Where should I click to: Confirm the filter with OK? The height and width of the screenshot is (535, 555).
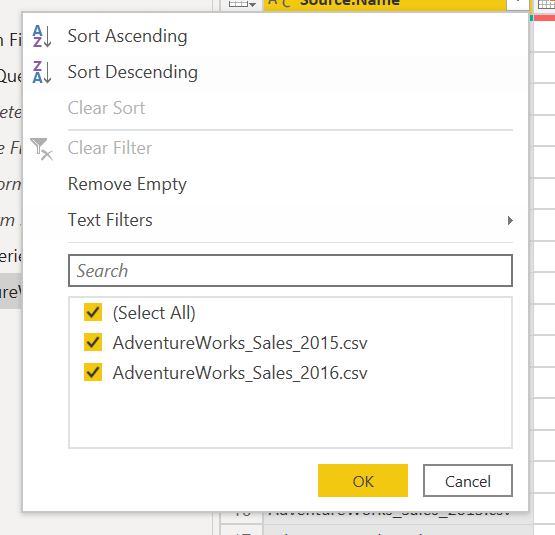pos(363,481)
